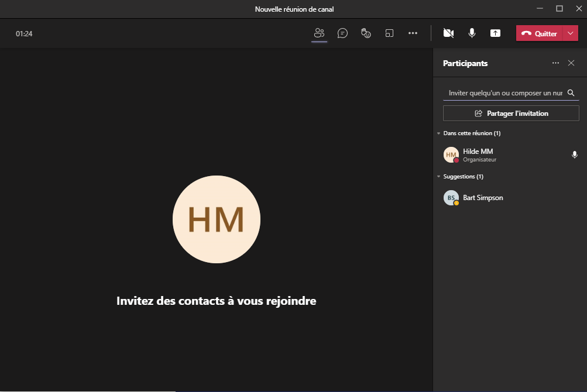The height and width of the screenshot is (392, 587).
Task: Leave the meeting with Quitter button
Action: pyautogui.click(x=540, y=33)
